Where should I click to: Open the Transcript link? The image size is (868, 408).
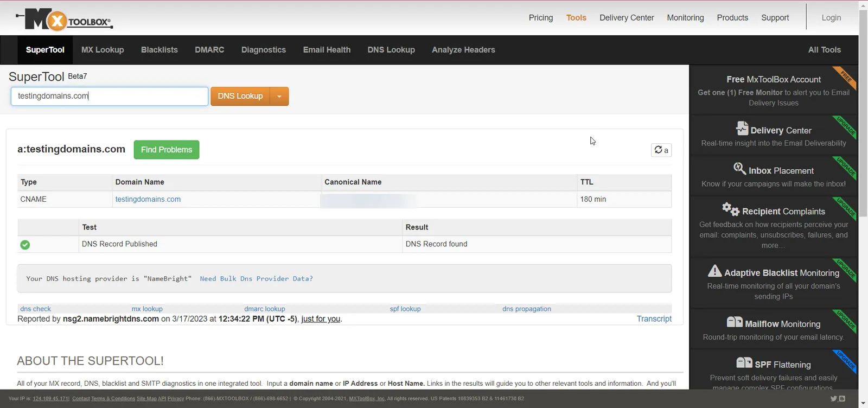tap(654, 319)
